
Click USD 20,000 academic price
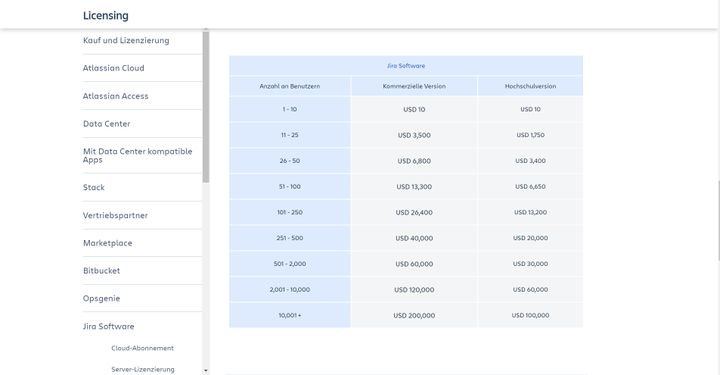pos(530,238)
